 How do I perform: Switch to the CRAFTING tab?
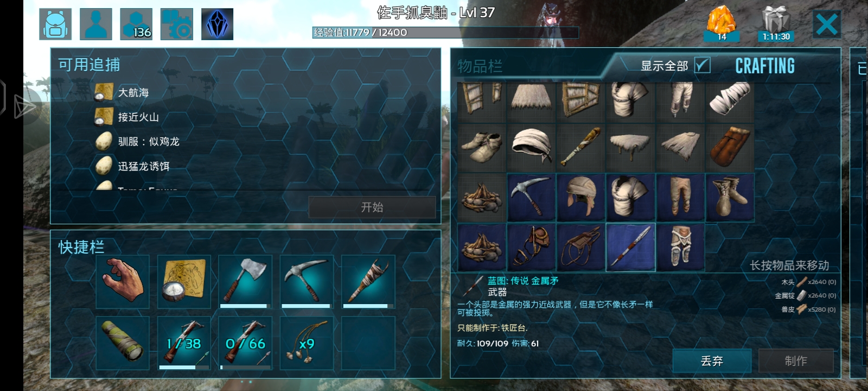pyautogui.click(x=765, y=66)
